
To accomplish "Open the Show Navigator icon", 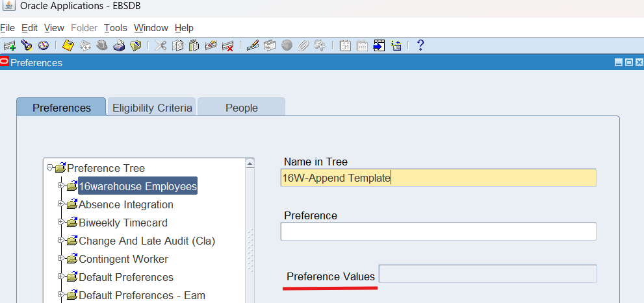I will pyautogui.click(x=44, y=45).
